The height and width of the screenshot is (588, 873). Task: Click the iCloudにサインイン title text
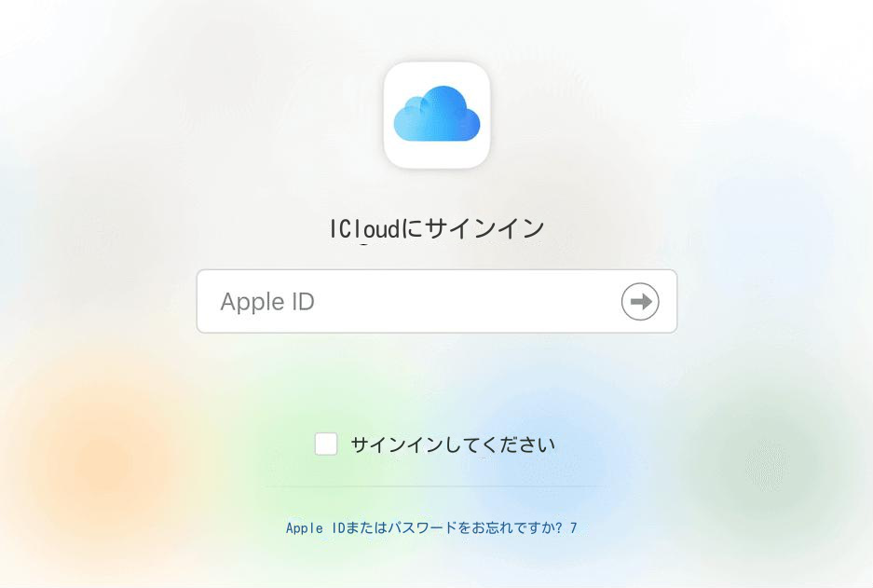click(x=437, y=229)
